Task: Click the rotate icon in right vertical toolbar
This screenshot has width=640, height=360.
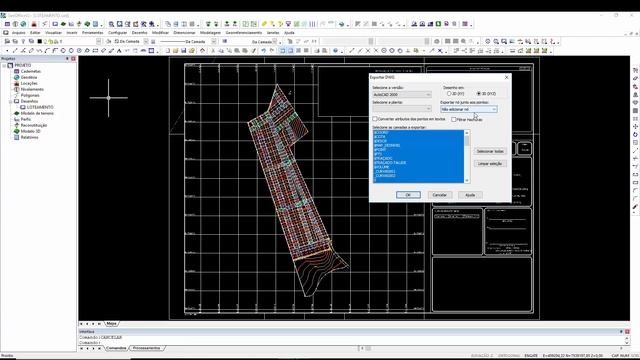Action: pyautogui.click(x=635, y=135)
